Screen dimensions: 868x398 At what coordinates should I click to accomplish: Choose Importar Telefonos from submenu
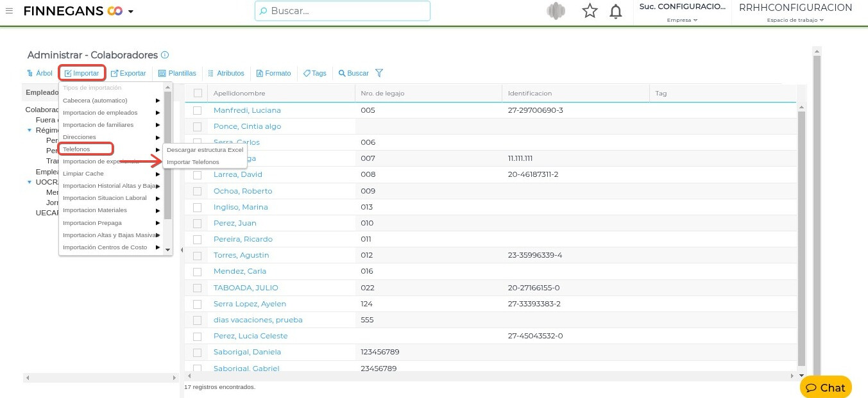click(x=192, y=162)
